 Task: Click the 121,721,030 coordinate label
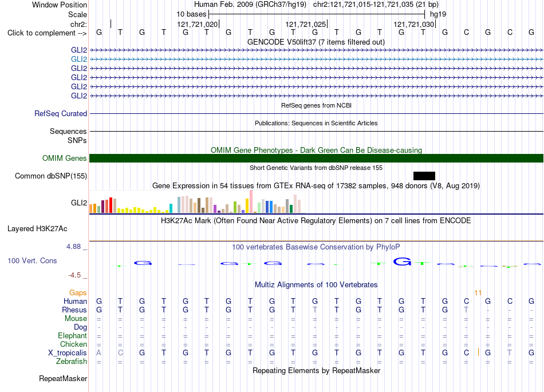coord(413,24)
